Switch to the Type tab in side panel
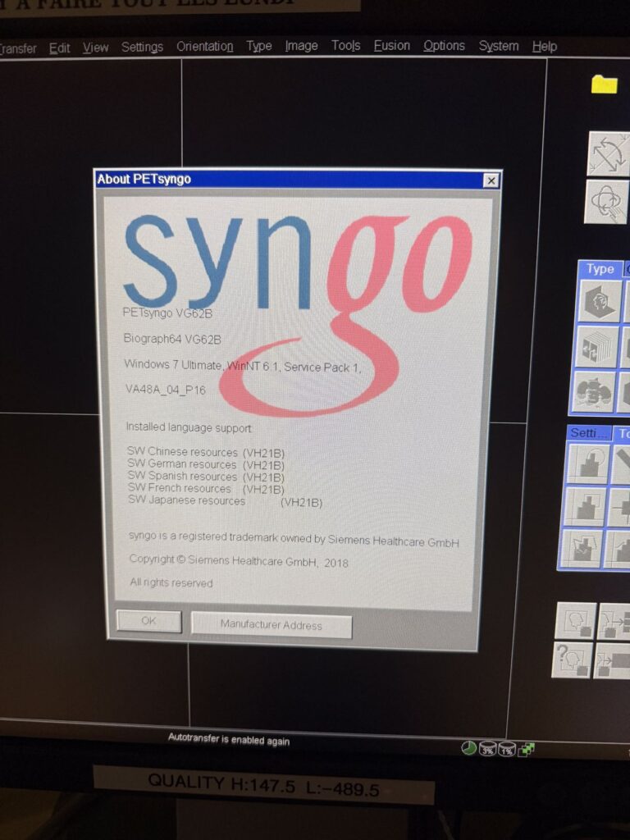 click(600, 269)
